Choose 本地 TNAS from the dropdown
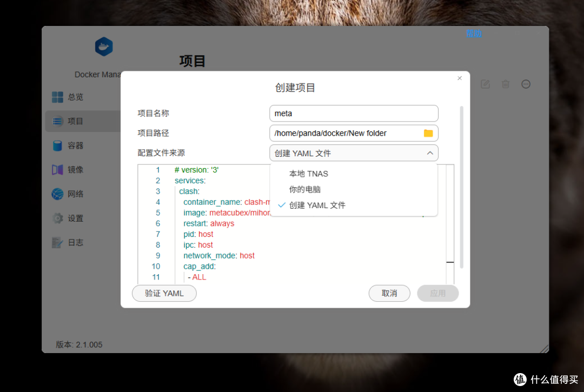The image size is (584, 392). (x=308, y=174)
